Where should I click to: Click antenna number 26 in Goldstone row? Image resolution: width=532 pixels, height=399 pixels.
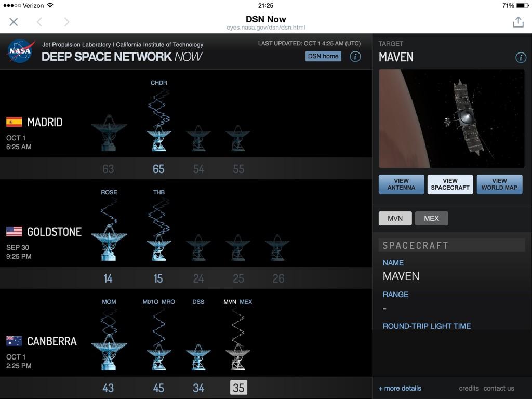click(x=278, y=278)
